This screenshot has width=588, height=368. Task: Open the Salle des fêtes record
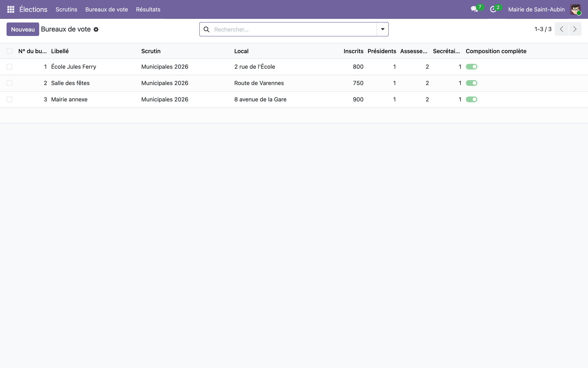click(70, 83)
